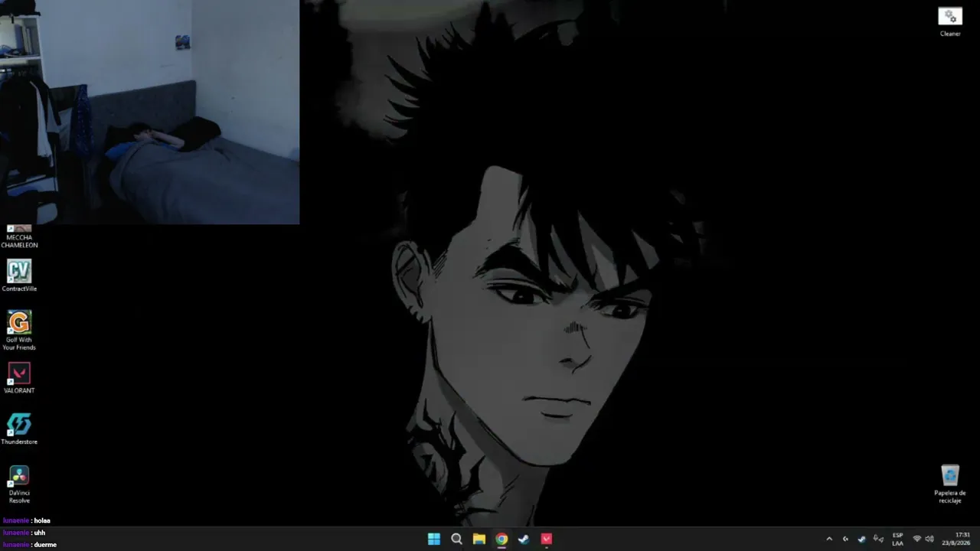Open the clock and calendar showing 17:31

pos(956,539)
